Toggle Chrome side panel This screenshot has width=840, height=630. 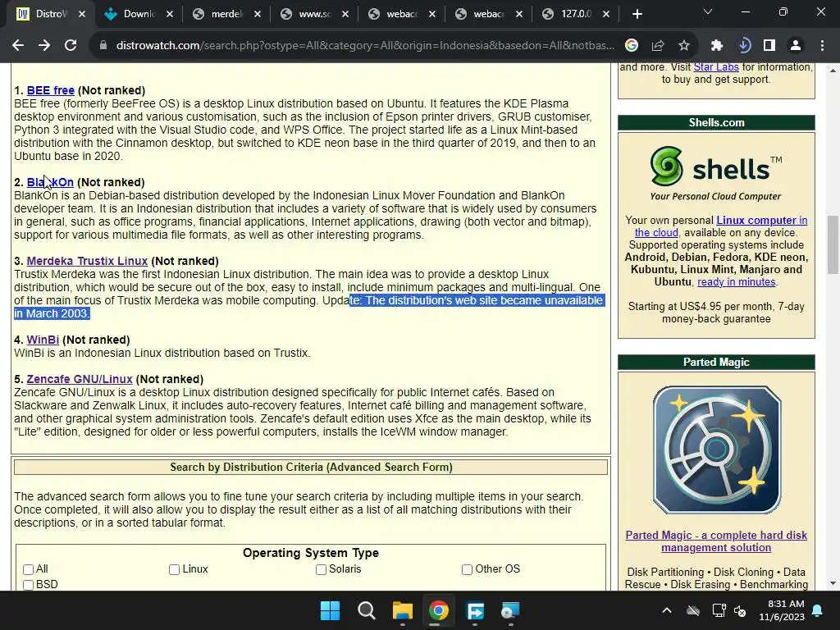pos(769,46)
